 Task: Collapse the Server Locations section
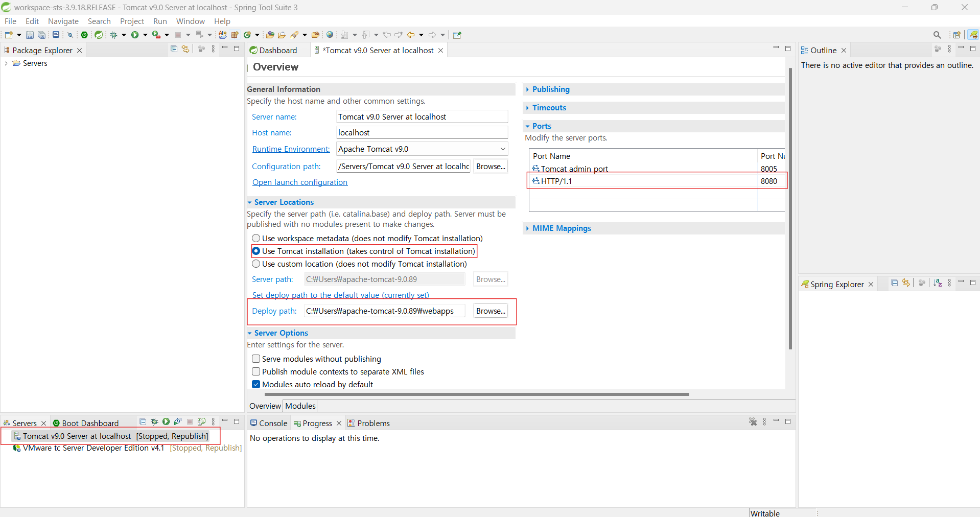coord(250,202)
